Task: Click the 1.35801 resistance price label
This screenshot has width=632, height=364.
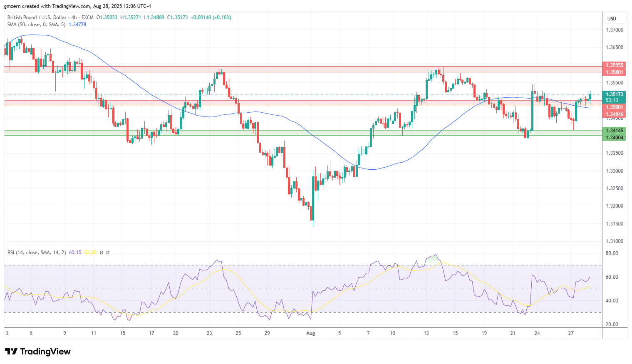Action: pyautogui.click(x=614, y=72)
